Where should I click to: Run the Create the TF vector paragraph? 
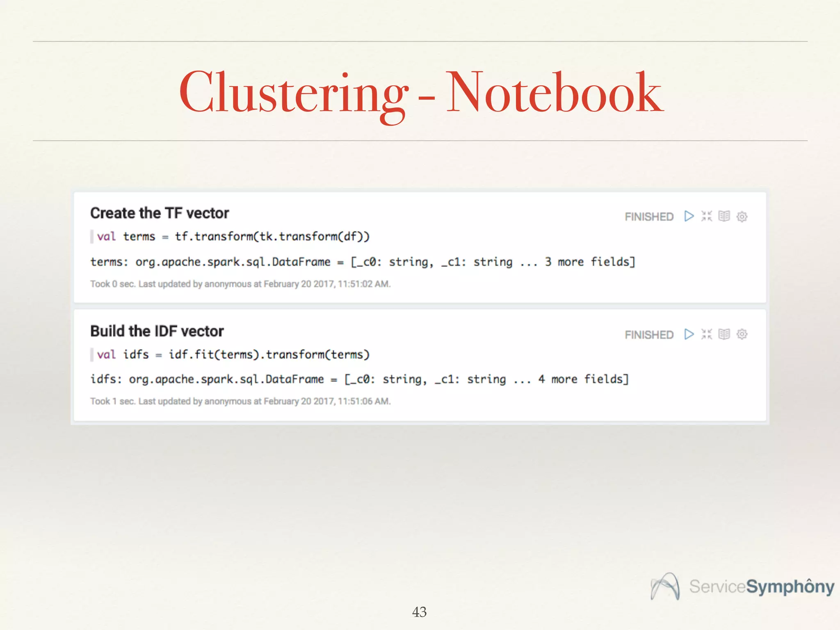[689, 216]
